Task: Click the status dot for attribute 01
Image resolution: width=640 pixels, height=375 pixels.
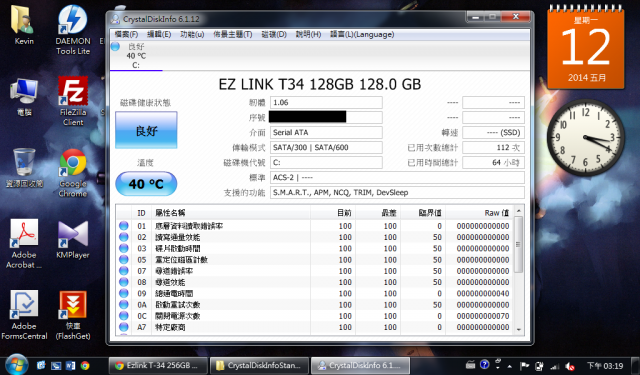Action: click(124, 226)
